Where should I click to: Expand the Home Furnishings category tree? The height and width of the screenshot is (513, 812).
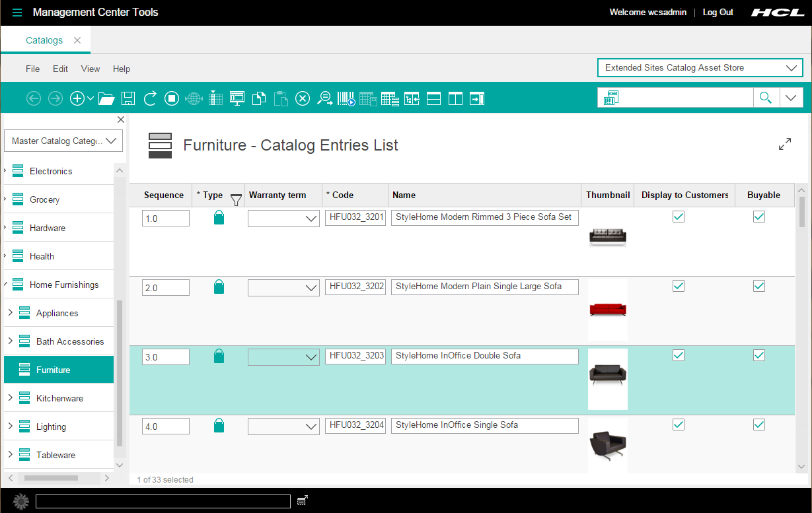pos(6,284)
